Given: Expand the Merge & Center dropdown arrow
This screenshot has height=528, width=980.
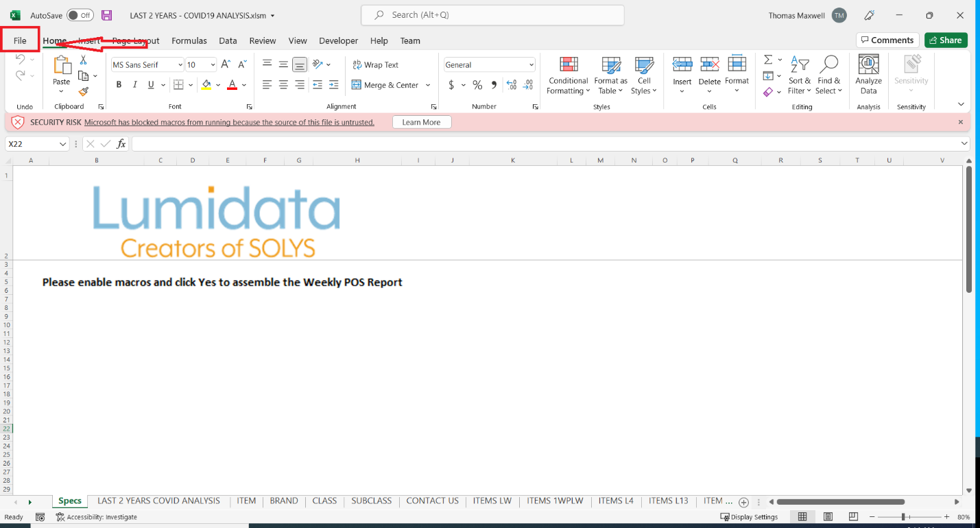Looking at the screenshot, I should click(428, 85).
